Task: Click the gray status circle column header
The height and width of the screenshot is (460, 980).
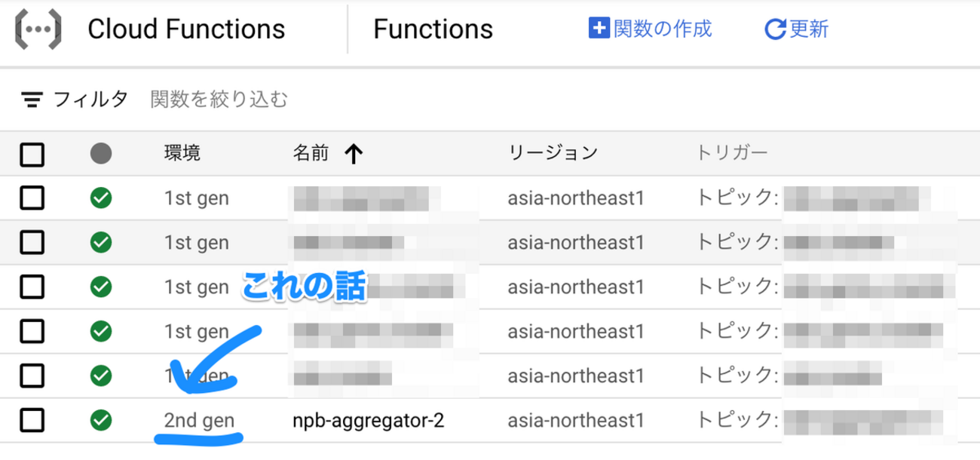Action: point(100,154)
